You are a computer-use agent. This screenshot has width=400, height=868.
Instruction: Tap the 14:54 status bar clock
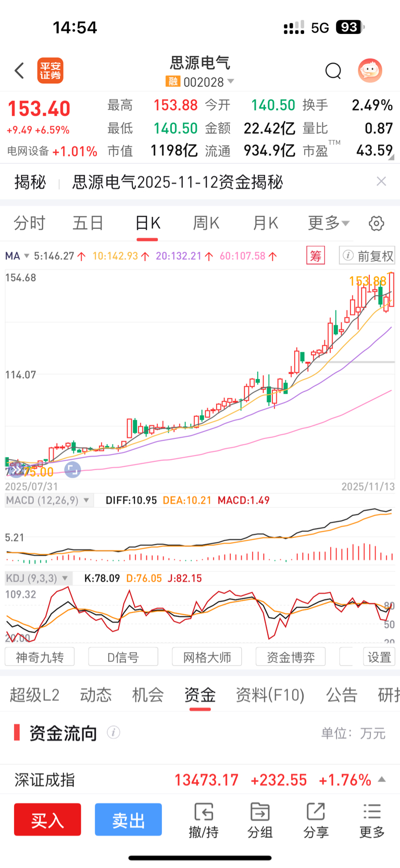point(75,28)
